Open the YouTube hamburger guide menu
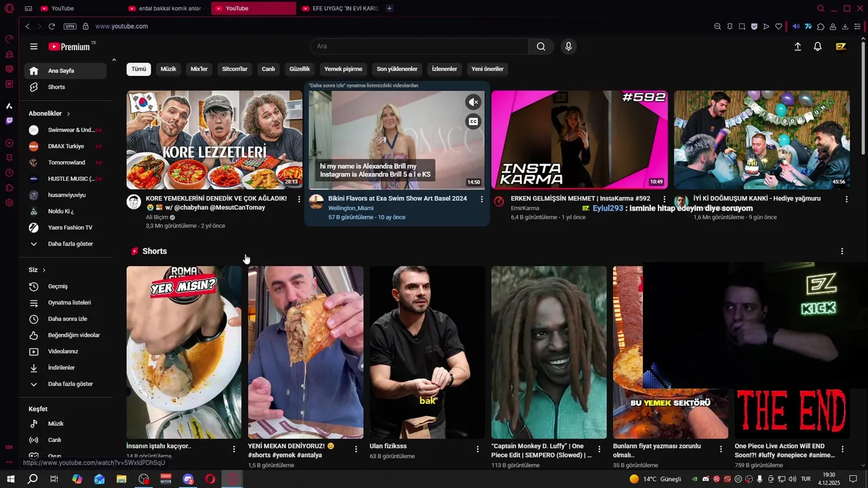This screenshot has height=488, width=868. 33,46
